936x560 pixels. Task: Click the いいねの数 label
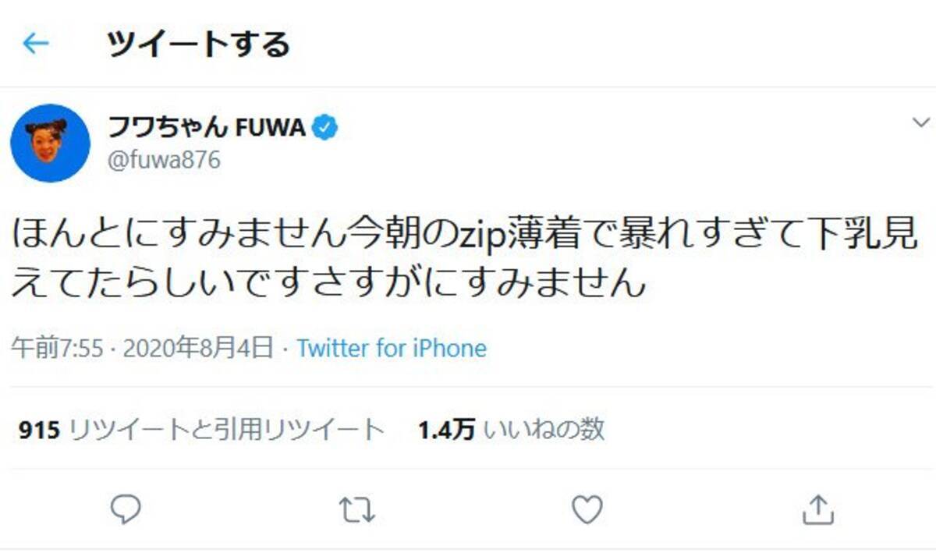pos(544,429)
